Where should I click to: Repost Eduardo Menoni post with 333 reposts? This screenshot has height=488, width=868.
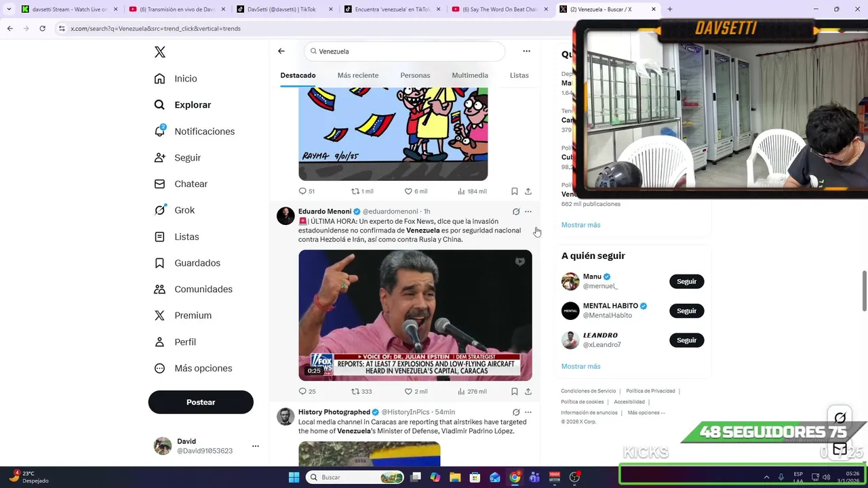[x=361, y=391]
